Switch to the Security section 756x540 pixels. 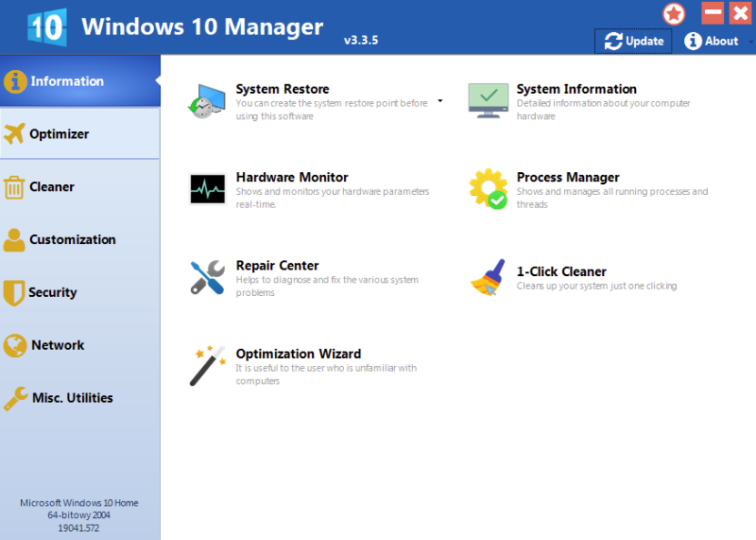tap(80, 292)
